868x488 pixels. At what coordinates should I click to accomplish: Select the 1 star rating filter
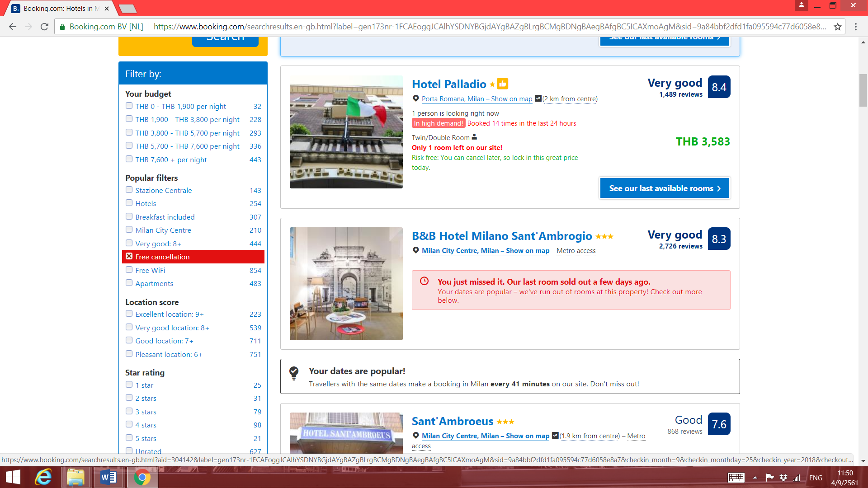(129, 385)
